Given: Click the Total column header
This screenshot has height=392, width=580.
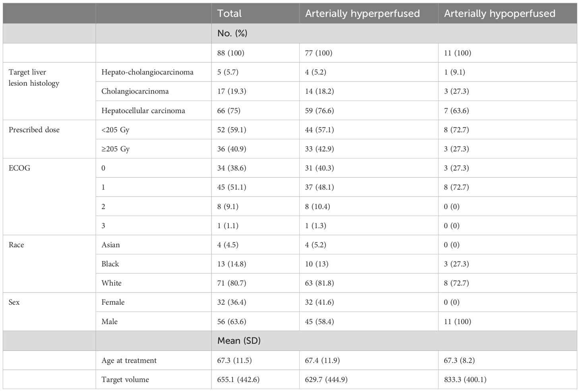Looking at the screenshot, I should point(229,13).
